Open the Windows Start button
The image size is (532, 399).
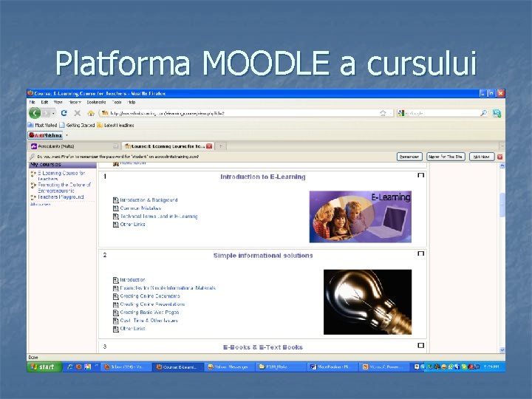click(x=44, y=366)
